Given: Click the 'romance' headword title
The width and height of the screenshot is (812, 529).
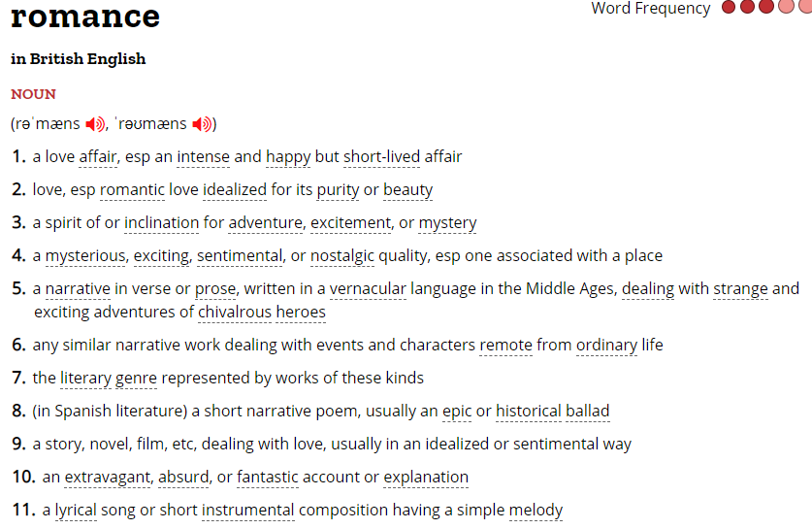Looking at the screenshot, I should tap(85, 16).
